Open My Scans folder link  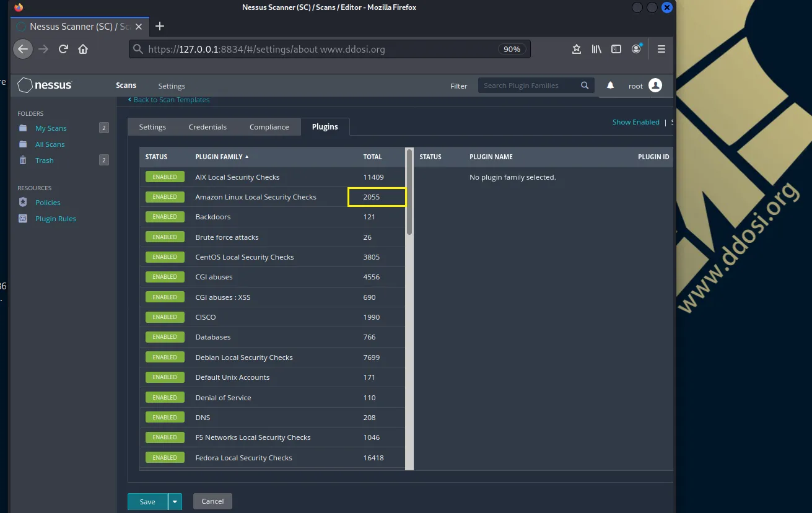(x=51, y=128)
